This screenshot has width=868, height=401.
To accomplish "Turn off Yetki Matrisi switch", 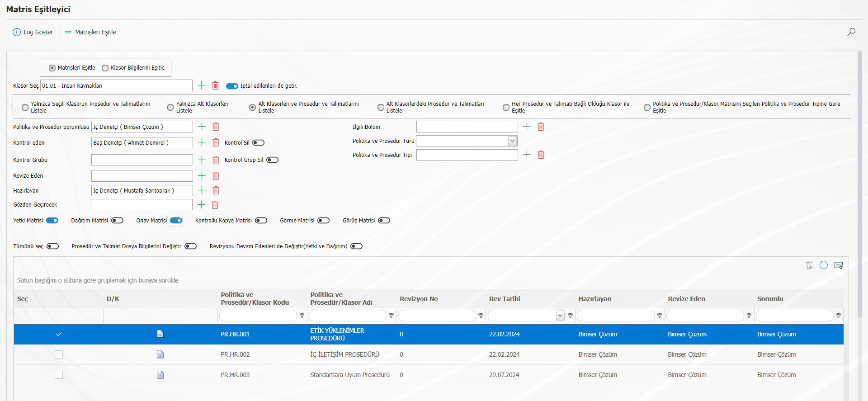I will (x=52, y=221).
